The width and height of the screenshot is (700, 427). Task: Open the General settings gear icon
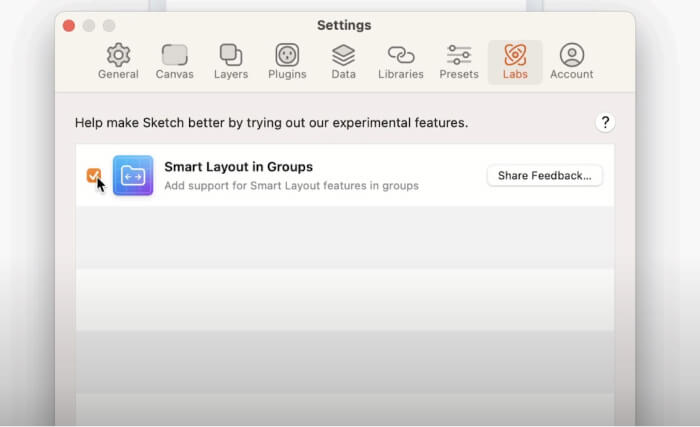[x=118, y=55]
